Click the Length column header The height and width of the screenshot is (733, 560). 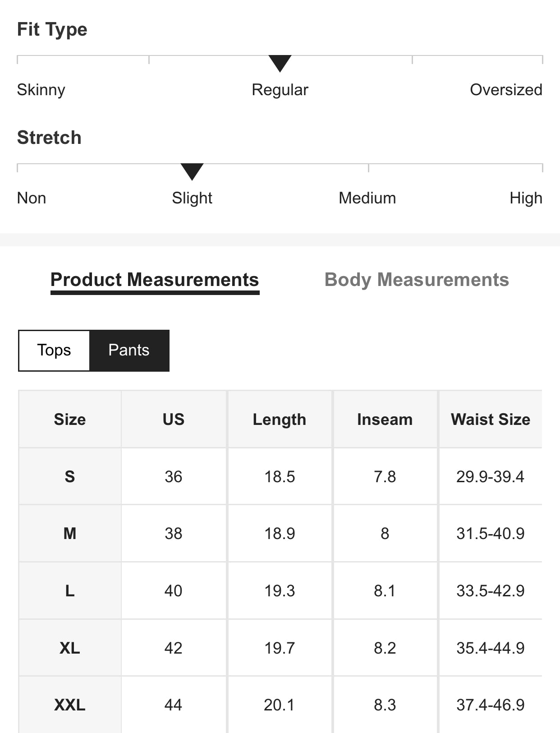click(280, 420)
